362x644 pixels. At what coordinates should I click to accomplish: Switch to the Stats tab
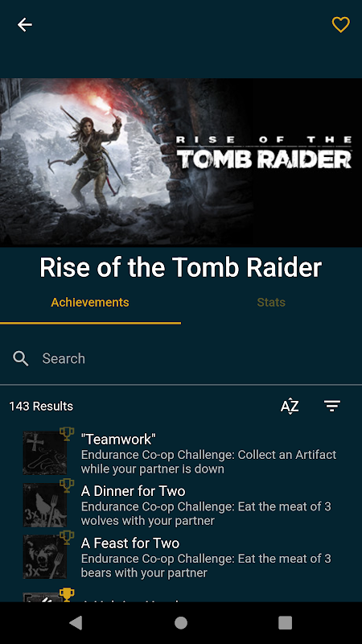tap(271, 303)
